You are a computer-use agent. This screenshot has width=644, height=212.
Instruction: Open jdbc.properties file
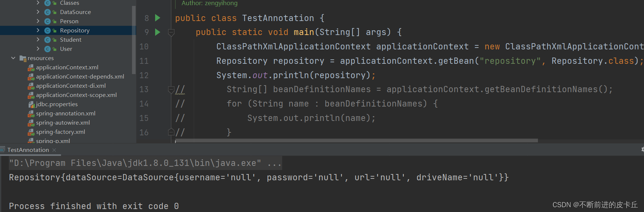(57, 104)
